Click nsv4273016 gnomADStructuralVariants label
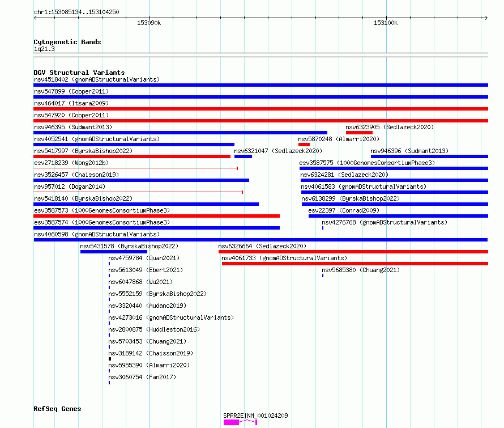This screenshot has width=504, height=428. (171, 317)
